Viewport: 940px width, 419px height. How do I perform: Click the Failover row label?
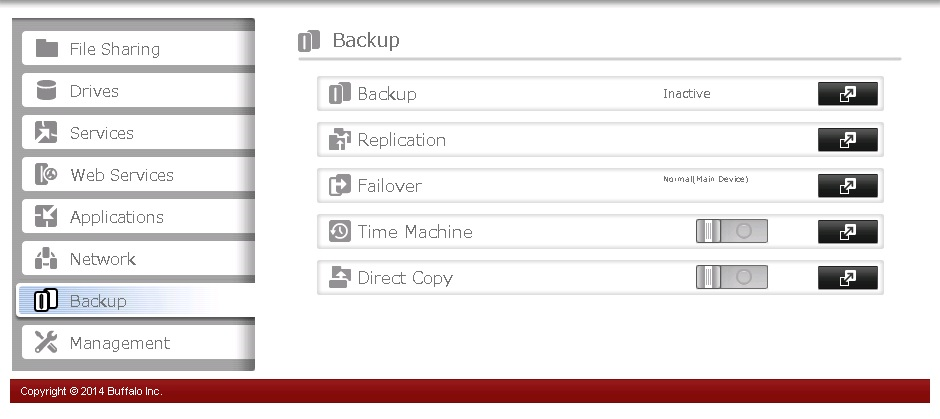click(x=389, y=186)
